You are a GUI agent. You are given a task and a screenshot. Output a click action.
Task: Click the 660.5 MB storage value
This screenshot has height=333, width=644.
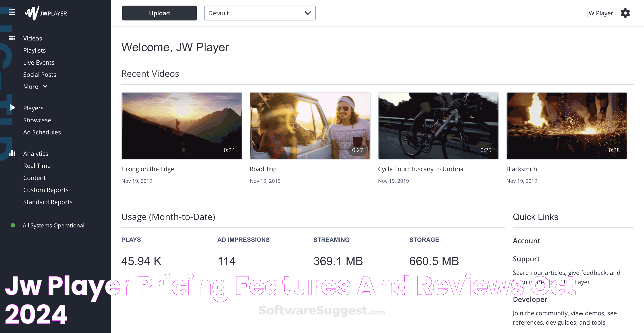coord(434,261)
